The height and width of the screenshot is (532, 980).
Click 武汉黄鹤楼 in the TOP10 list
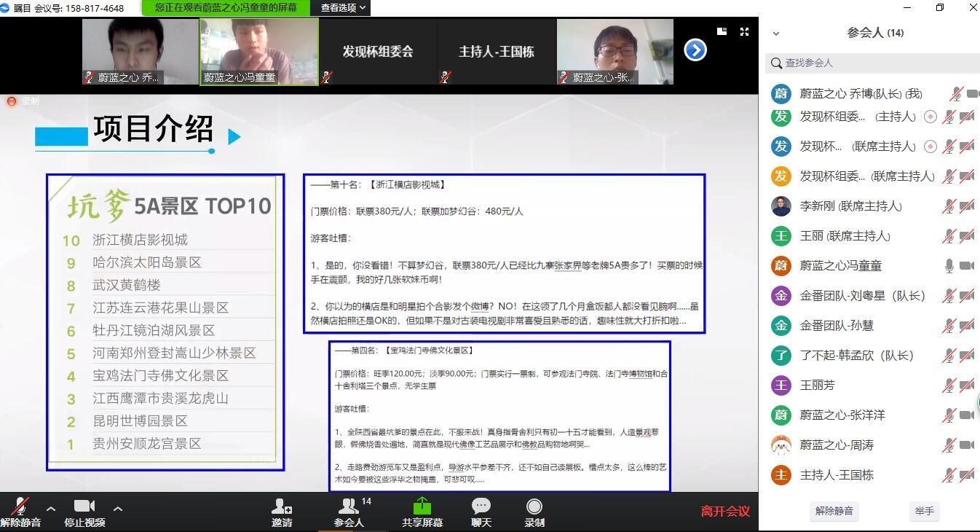(127, 285)
